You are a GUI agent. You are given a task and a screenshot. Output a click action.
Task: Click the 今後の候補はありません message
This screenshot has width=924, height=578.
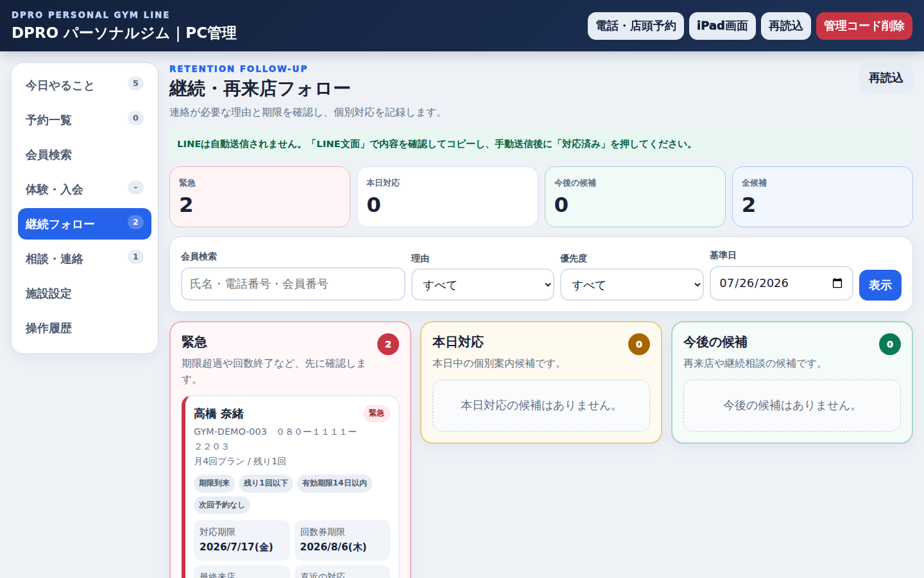pos(792,405)
